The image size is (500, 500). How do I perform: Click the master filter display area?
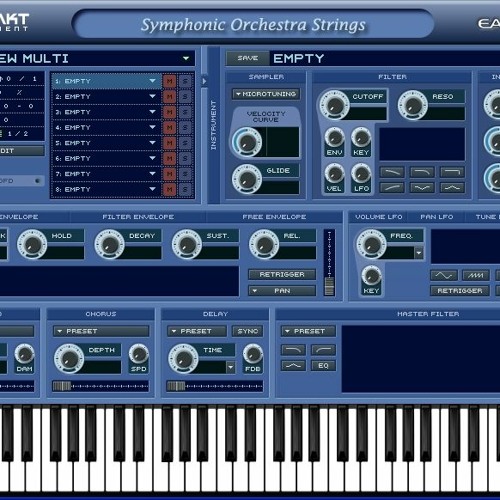421,359
